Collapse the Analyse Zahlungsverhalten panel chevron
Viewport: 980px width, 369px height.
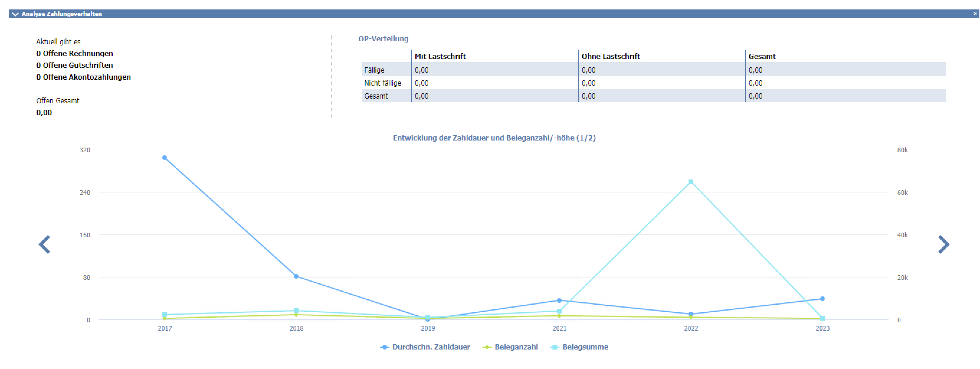click(x=15, y=14)
